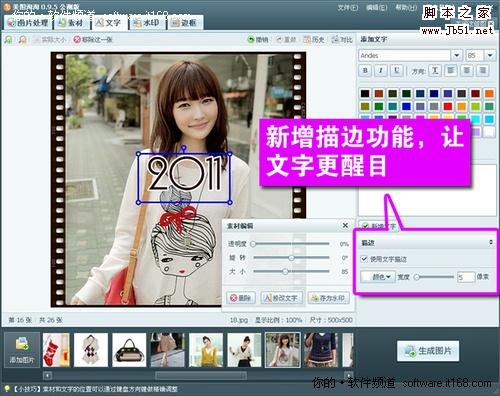Click the Andes font name field
The image size is (500, 396).
point(405,55)
